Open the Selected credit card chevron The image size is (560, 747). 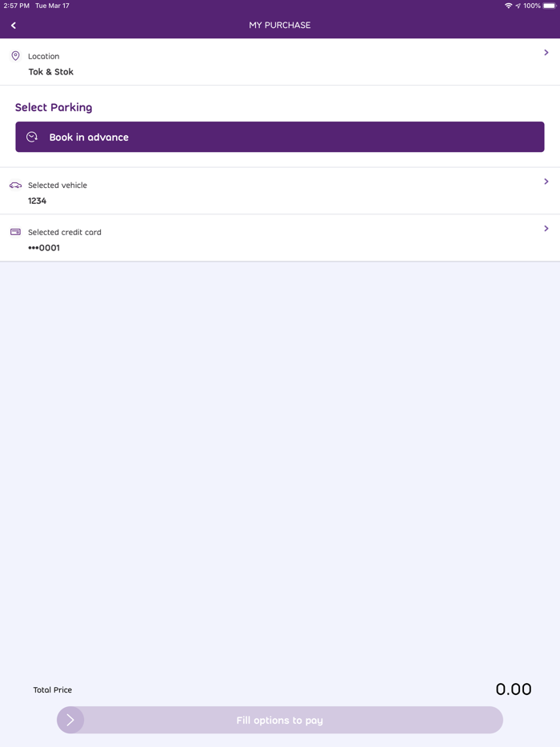(546, 229)
